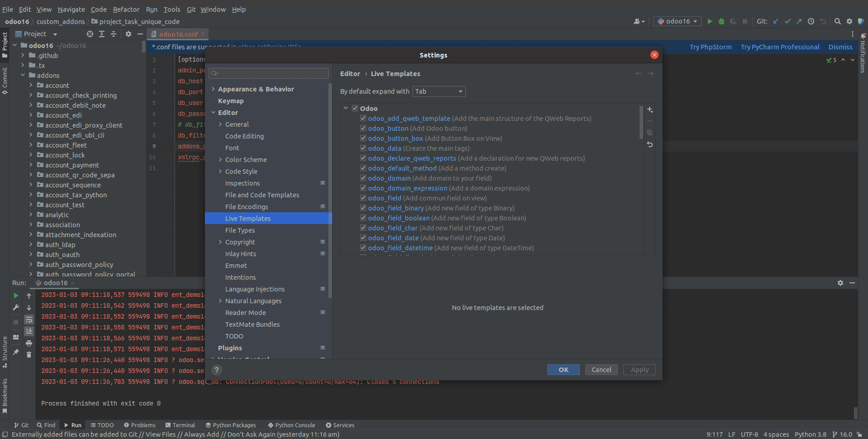Uncheck odoo_data checkbox
This screenshot has height=439, width=868.
pos(363,148)
